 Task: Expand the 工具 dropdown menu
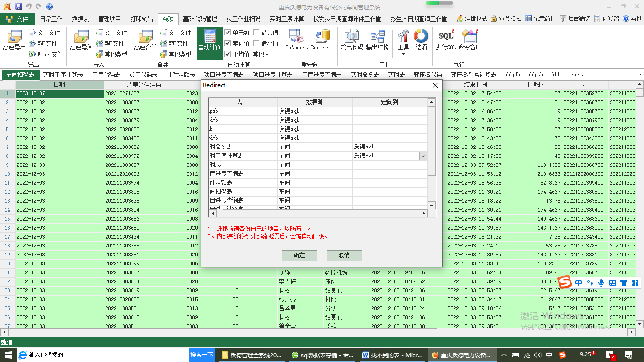click(403, 54)
